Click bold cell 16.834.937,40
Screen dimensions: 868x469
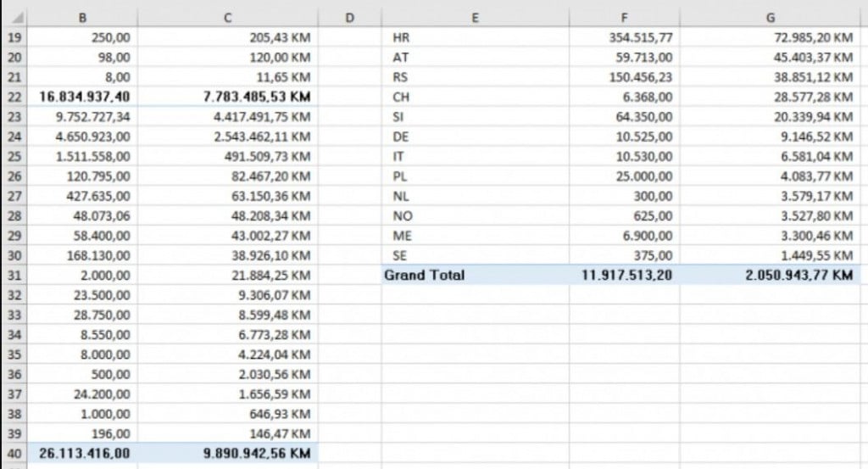(x=82, y=97)
